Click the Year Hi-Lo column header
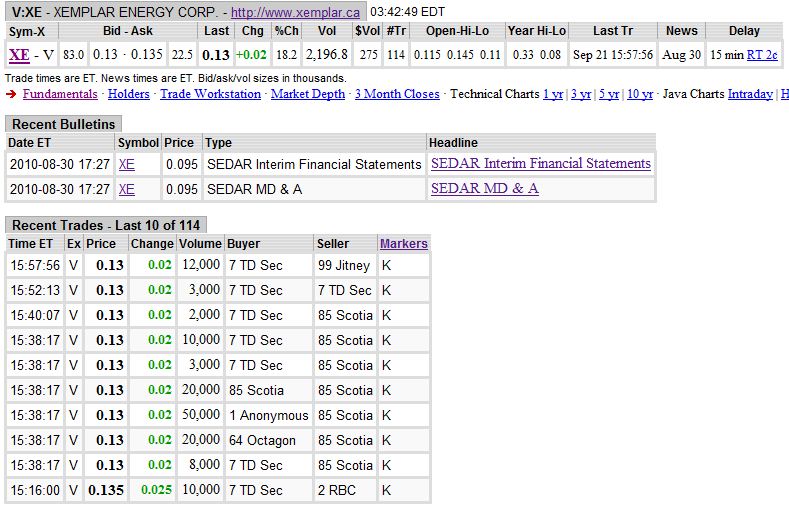 point(536,31)
